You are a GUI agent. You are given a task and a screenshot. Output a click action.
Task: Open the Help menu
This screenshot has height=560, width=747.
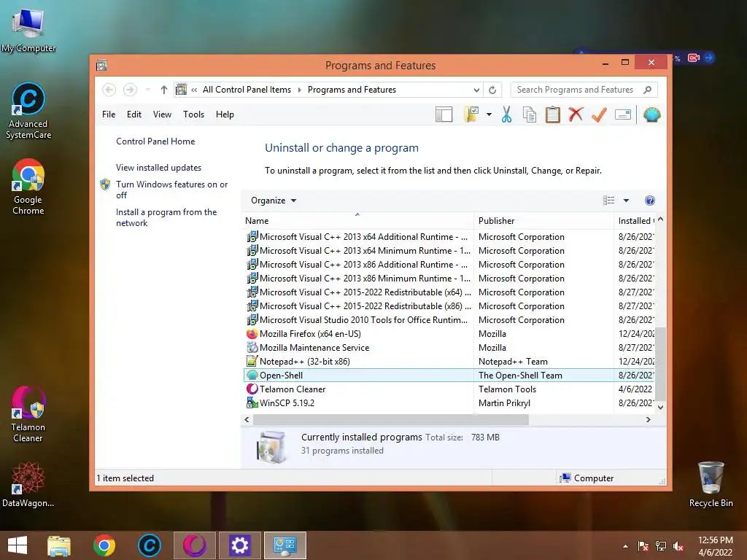click(x=225, y=114)
